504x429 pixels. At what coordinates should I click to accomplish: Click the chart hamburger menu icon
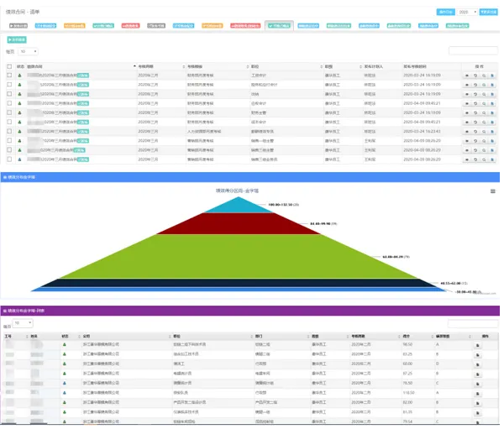tap(493, 191)
